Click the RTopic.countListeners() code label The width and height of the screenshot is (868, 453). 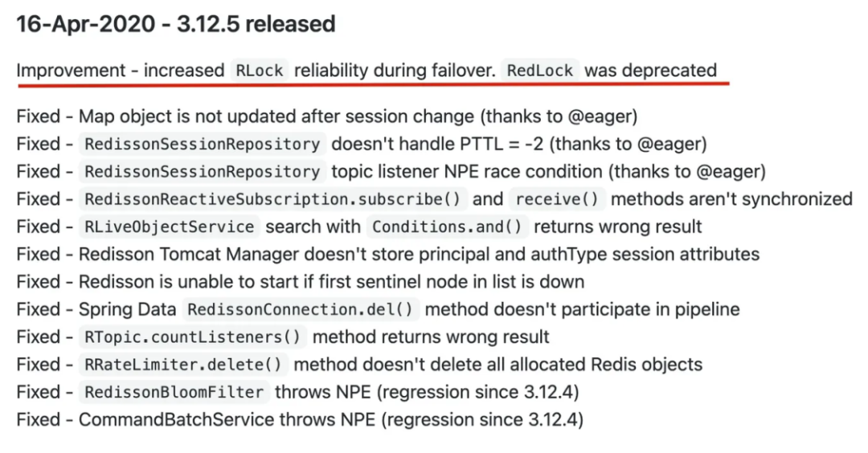[193, 337]
